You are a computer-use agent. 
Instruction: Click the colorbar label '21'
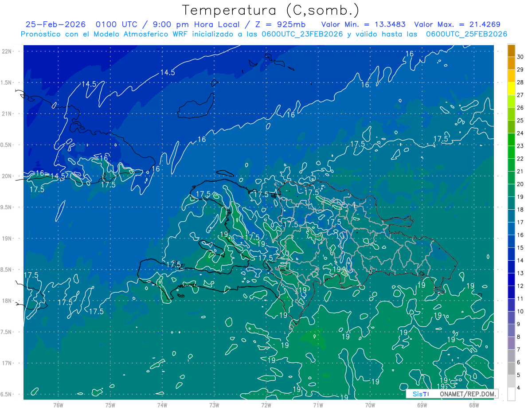tap(520, 172)
